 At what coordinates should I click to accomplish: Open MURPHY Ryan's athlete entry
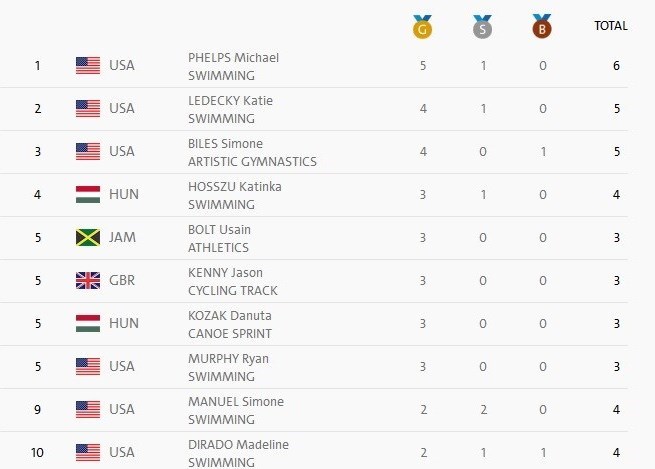click(x=228, y=359)
